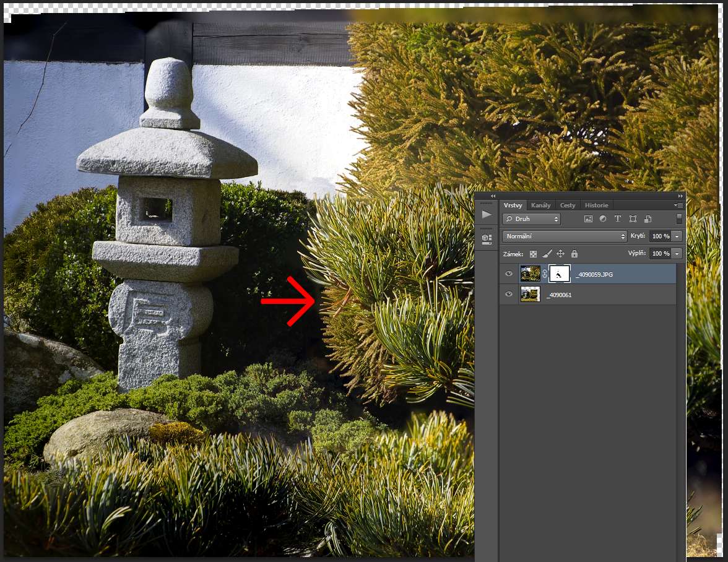This screenshot has height=562, width=728.
Task: Toggle the lock all padlock
Action: (574, 254)
